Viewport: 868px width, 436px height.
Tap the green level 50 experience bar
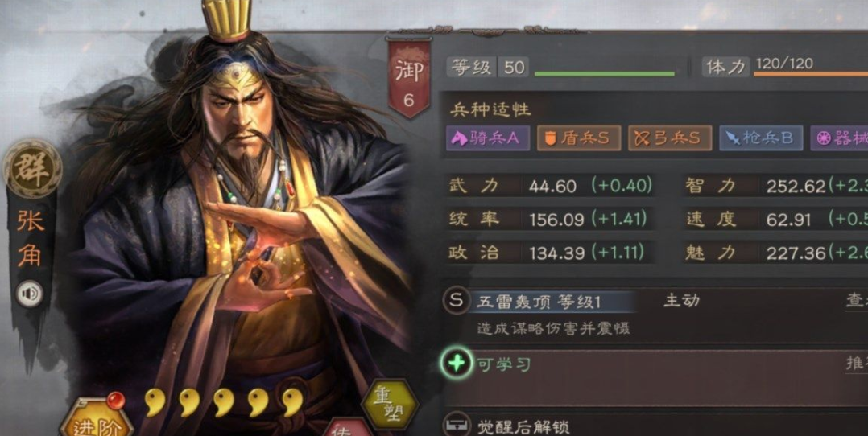pos(605,73)
